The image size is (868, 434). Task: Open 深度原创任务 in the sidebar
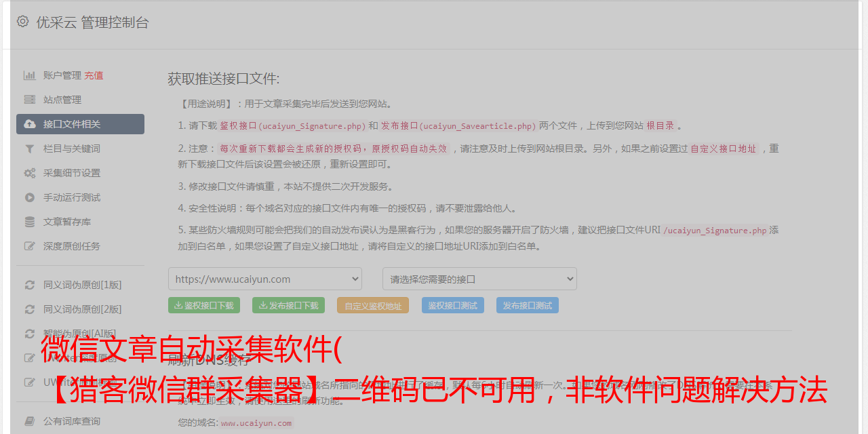pyautogui.click(x=72, y=246)
